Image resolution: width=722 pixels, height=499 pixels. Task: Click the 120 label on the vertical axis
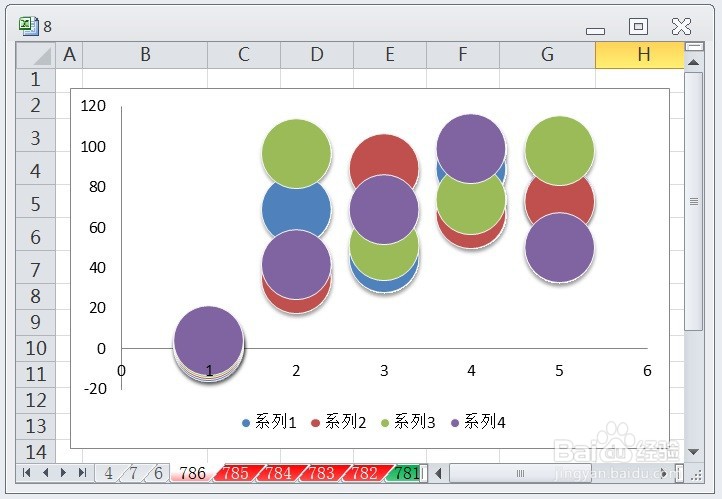[x=93, y=106]
